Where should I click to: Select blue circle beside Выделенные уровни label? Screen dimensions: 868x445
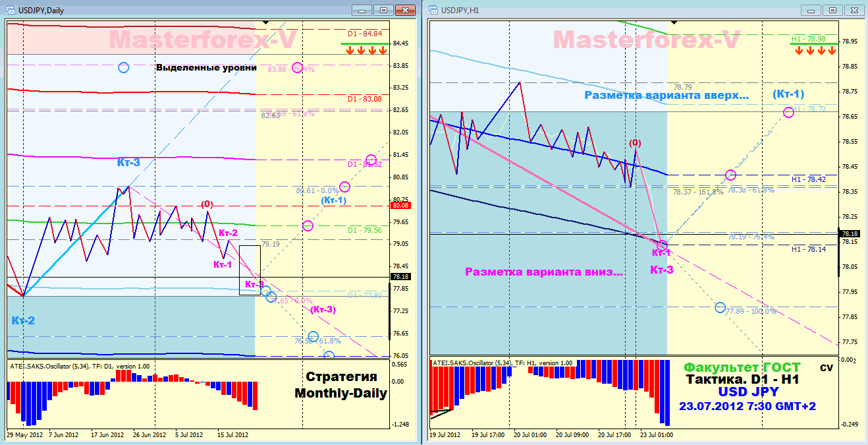click(123, 67)
